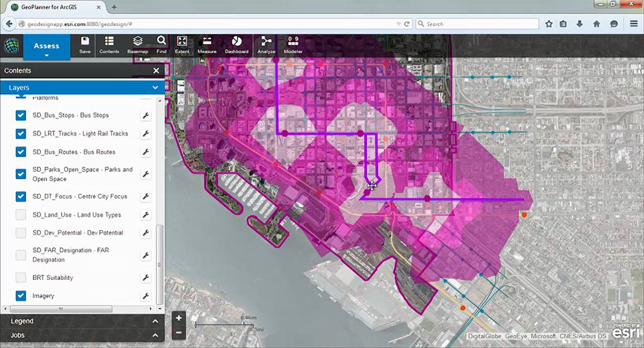Open the Analyze tools
This screenshot has width=644, height=348.
point(266,45)
